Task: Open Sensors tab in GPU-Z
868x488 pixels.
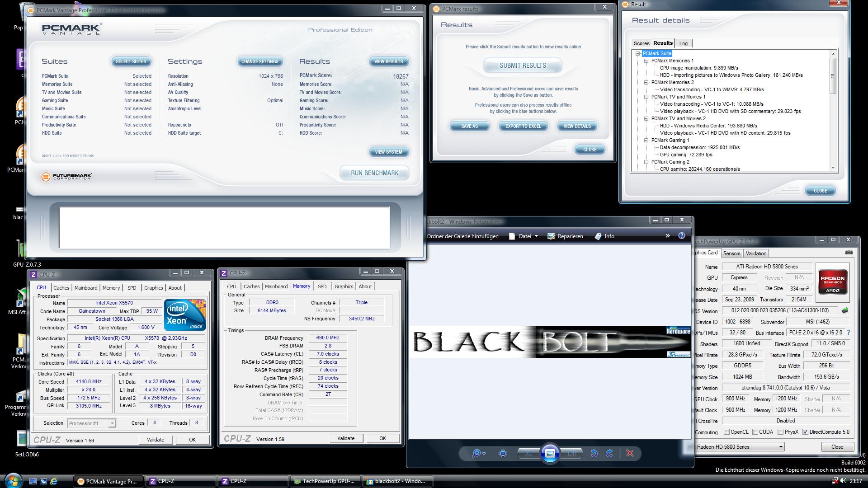Action: tap(731, 253)
